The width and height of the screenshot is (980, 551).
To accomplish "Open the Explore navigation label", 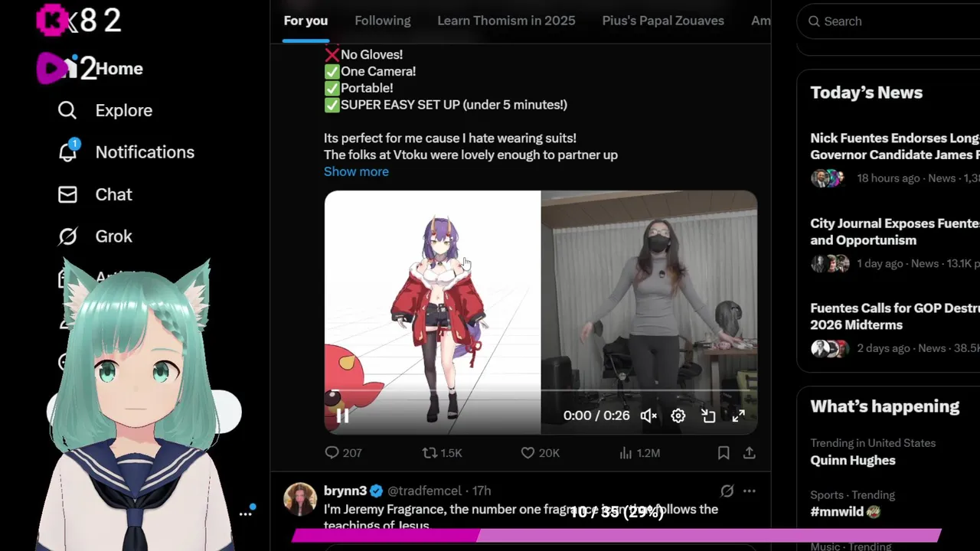I will click(123, 110).
